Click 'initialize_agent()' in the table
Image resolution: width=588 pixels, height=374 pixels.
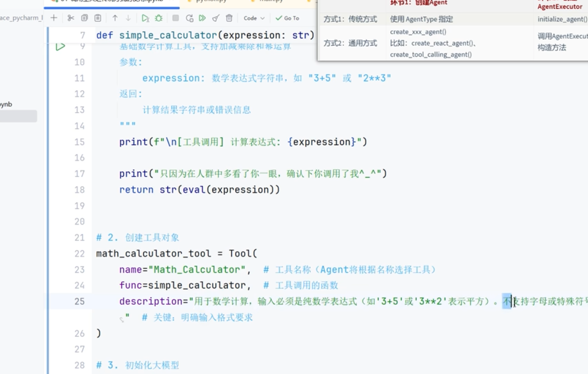click(x=562, y=19)
